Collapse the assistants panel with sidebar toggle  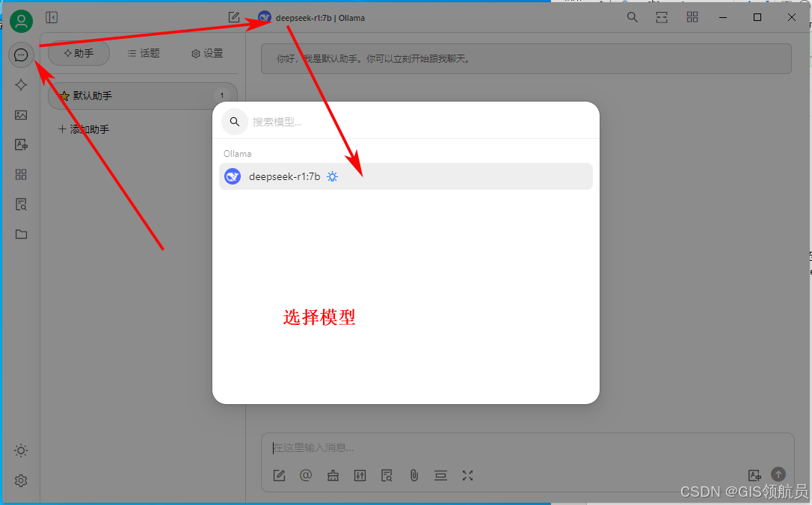click(x=52, y=18)
